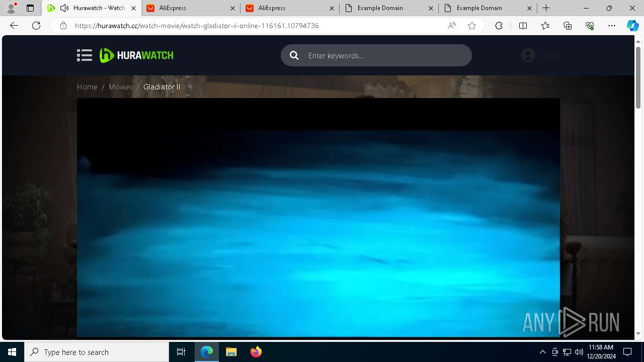Open the volume tray icon

(579, 352)
